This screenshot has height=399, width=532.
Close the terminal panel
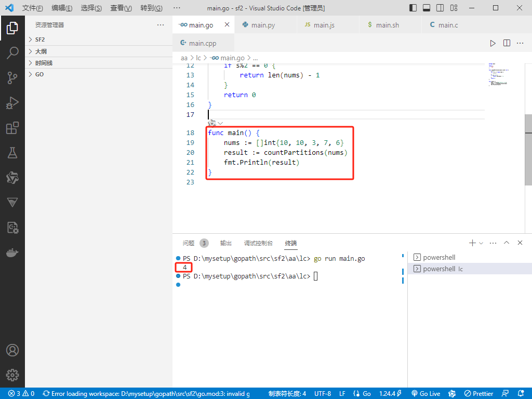tap(520, 243)
